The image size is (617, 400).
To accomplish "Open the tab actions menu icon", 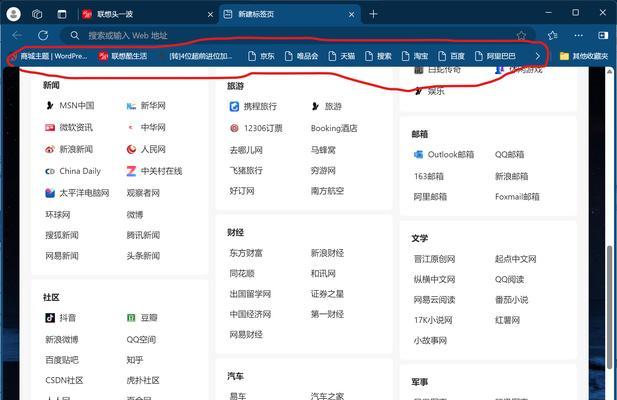I will [x=62, y=14].
